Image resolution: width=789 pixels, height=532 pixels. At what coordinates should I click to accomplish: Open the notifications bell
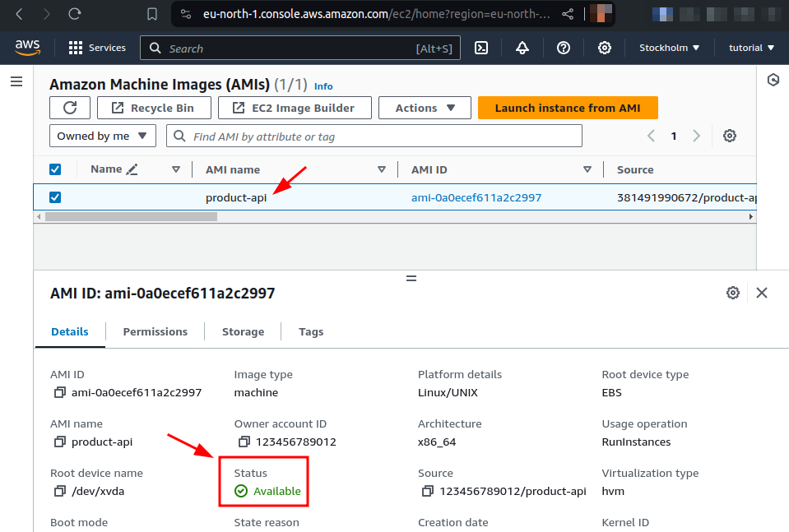(x=522, y=48)
